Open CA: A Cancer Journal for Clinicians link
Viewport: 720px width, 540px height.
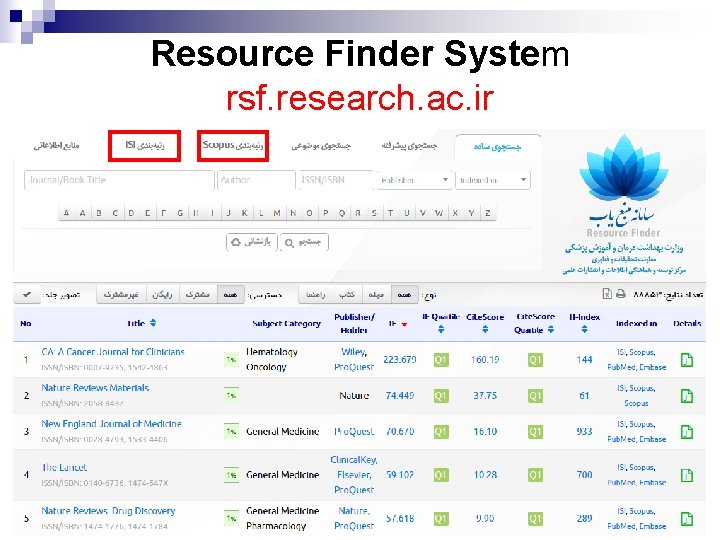113,352
